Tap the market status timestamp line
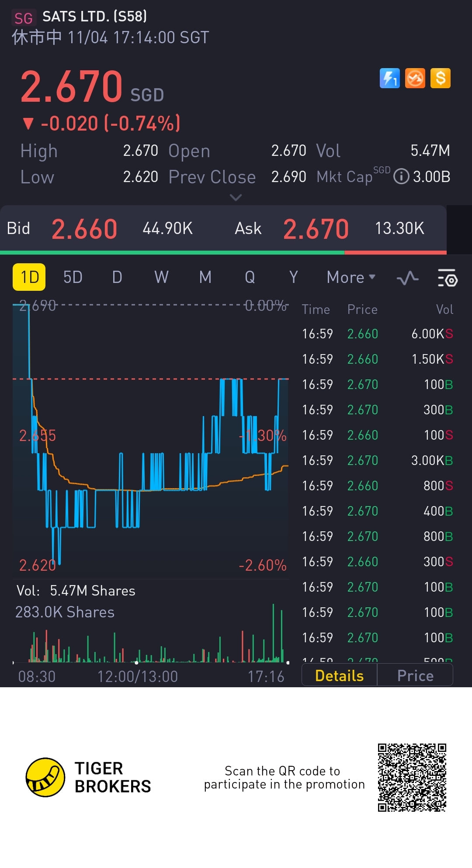Image resolution: width=472 pixels, height=868 pixels. click(111, 38)
